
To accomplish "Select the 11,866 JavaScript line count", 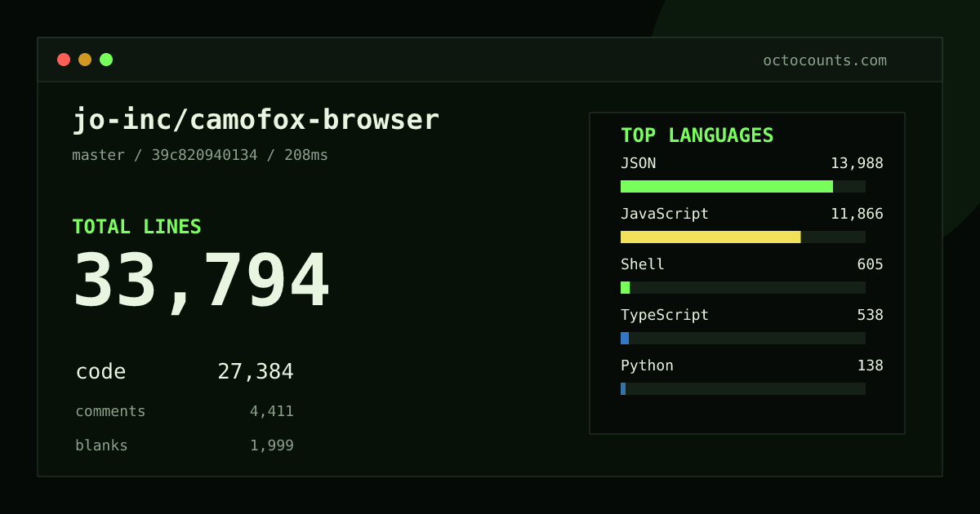I will point(857,214).
